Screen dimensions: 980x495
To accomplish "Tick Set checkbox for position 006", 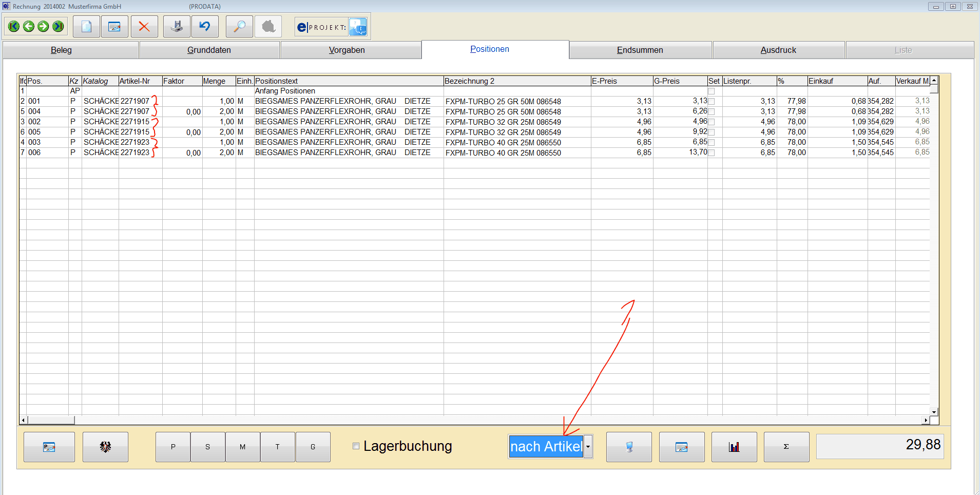I will click(712, 153).
